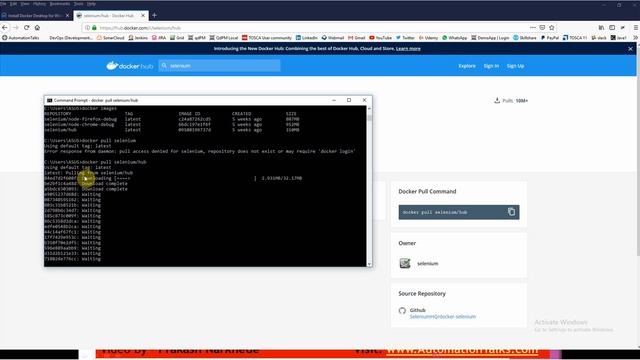Dismiss the New Docker Hub announcement banner
The width and height of the screenshot is (640, 360).
pyautogui.click(x=630, y=49)
